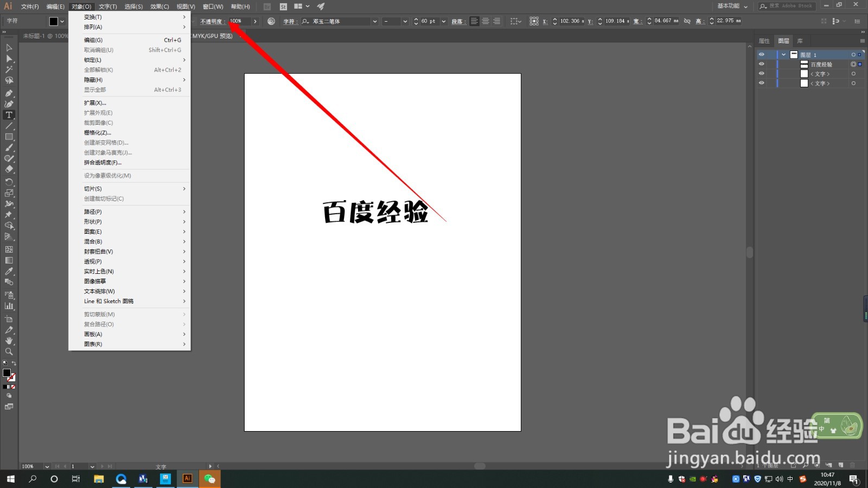
Task: Open the 基本功能 workspace dropdown
Action: pos(732,6)
